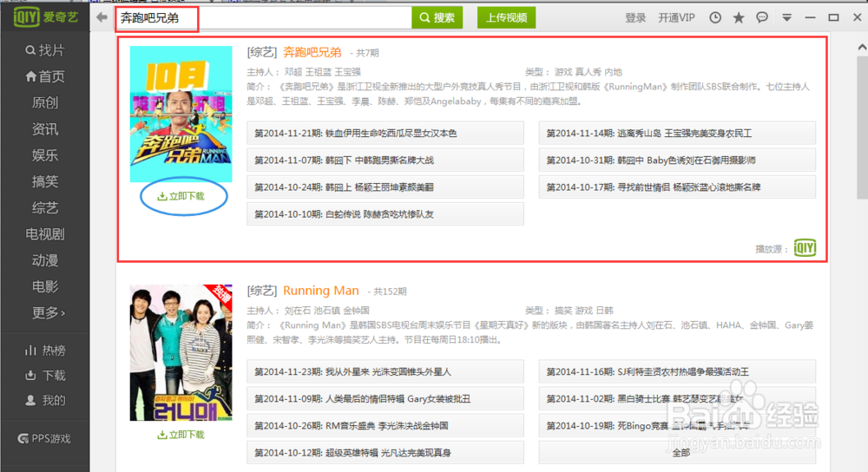
Task: Select 电影 in sidebar
Action: click(x=45, y=286)
